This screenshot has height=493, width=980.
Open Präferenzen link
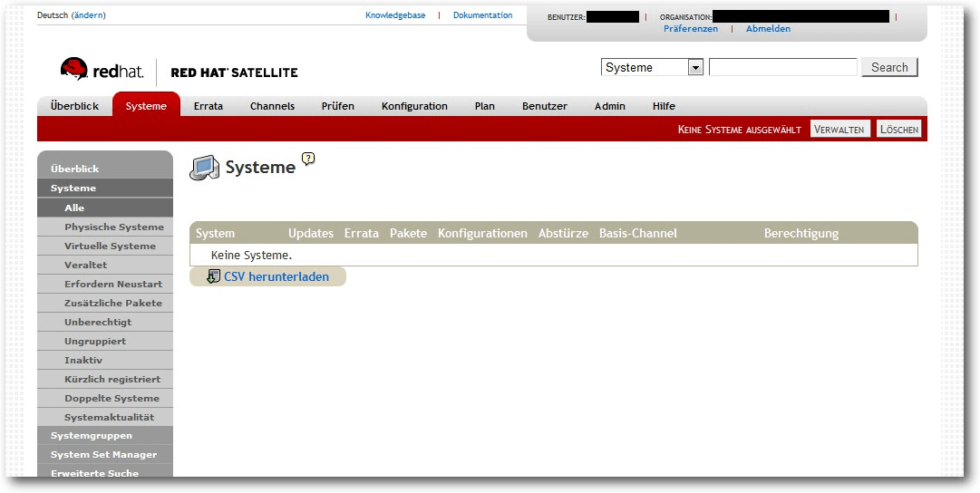691,29
